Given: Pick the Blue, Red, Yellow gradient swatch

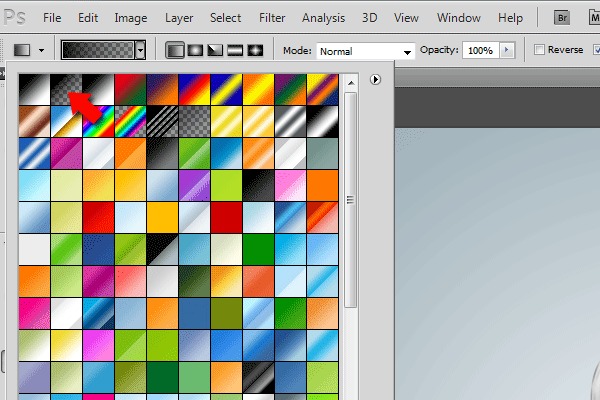Looking at the screenshot, I should (194, 89).
